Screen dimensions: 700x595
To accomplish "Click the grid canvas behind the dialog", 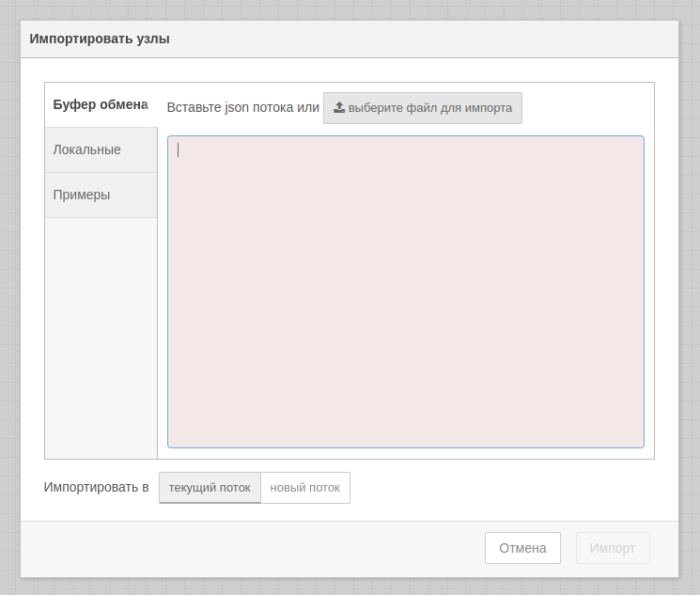I will click(690, 282).
